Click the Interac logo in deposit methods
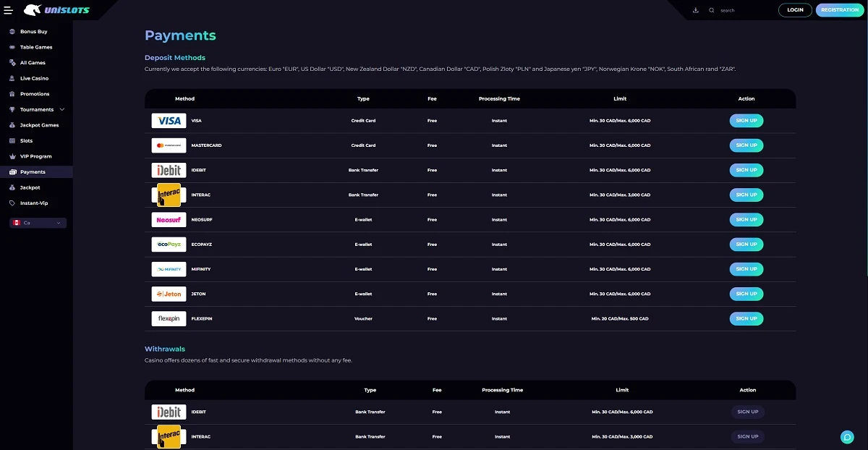 169,195
